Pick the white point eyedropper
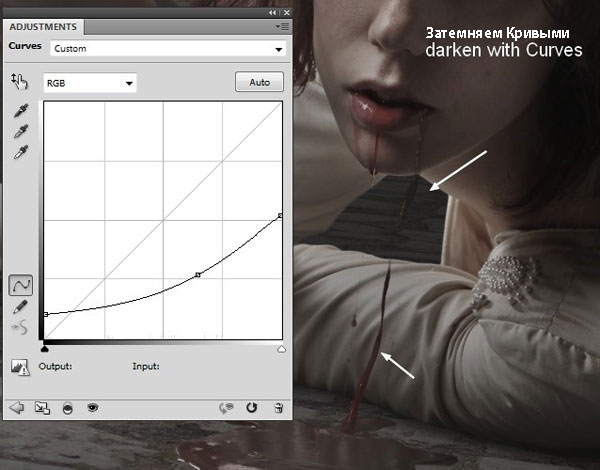 (x=21, y=152)
